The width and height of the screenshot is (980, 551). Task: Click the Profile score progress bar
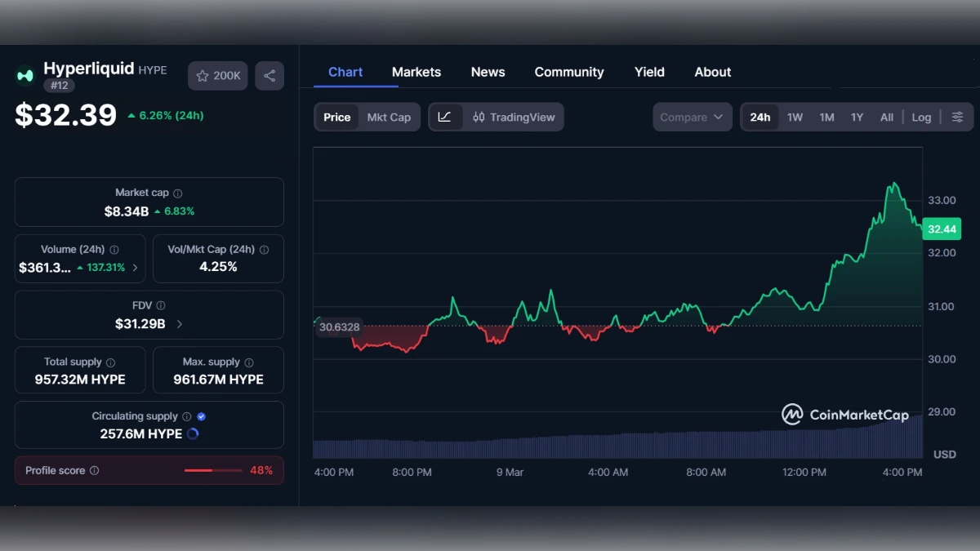tap(214, 471)
